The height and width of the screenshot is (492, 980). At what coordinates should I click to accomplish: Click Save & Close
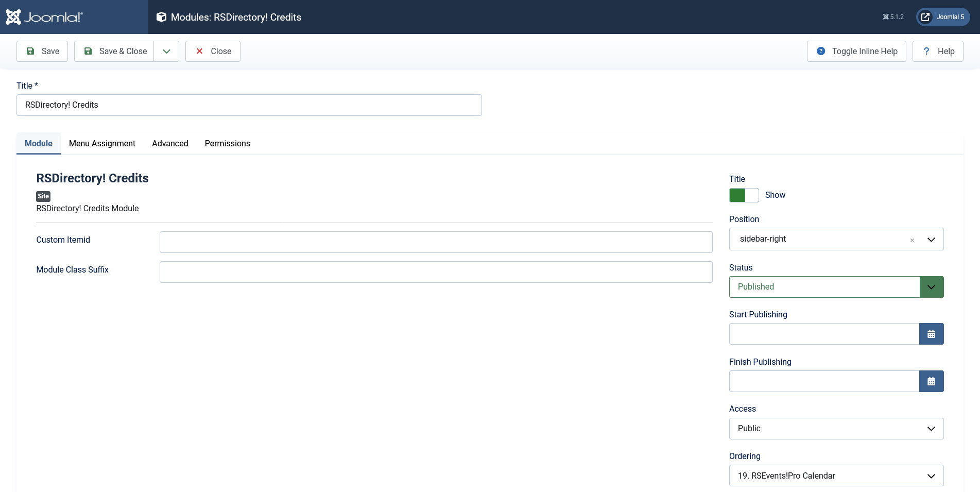114,51
